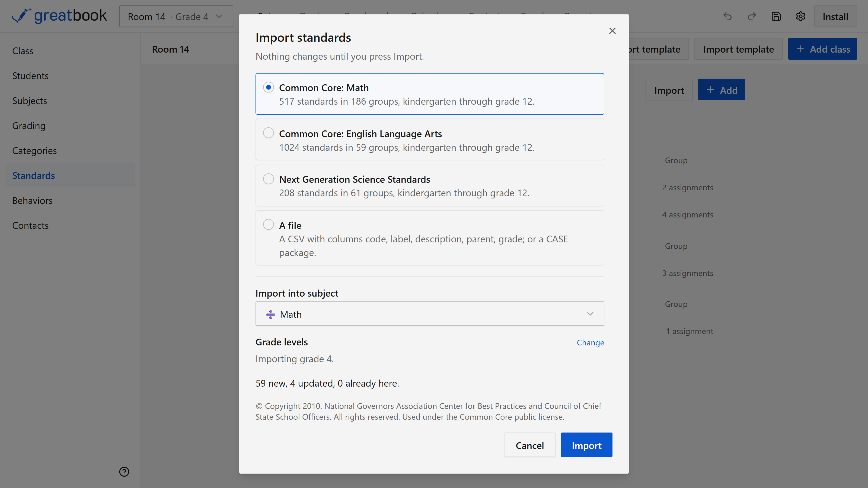Click the greatbook logo
The height and width of the screenshot is (488, 868).
[x=59, y=16]
